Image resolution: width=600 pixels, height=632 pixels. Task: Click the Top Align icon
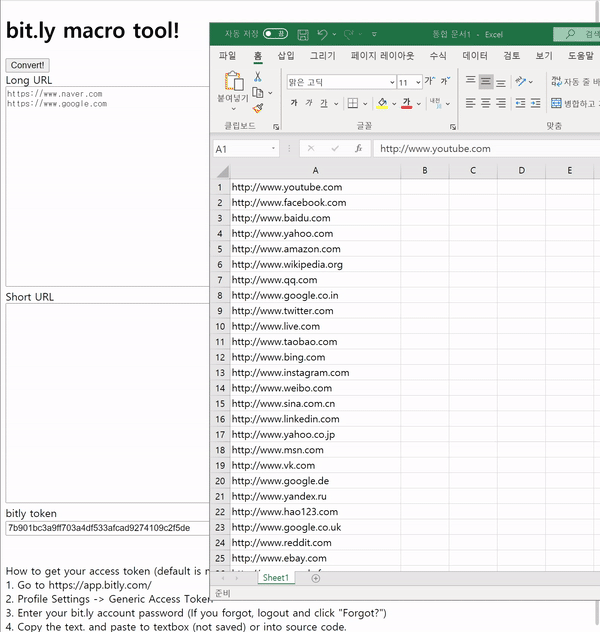tap(471, 81)
